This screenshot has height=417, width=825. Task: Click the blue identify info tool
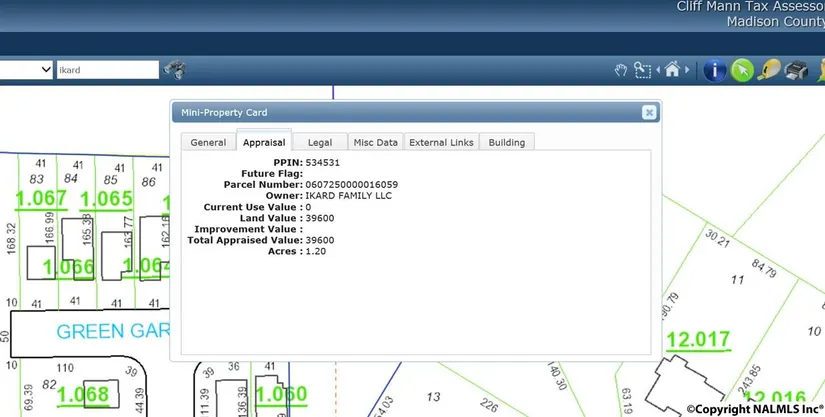pos(714,70)
